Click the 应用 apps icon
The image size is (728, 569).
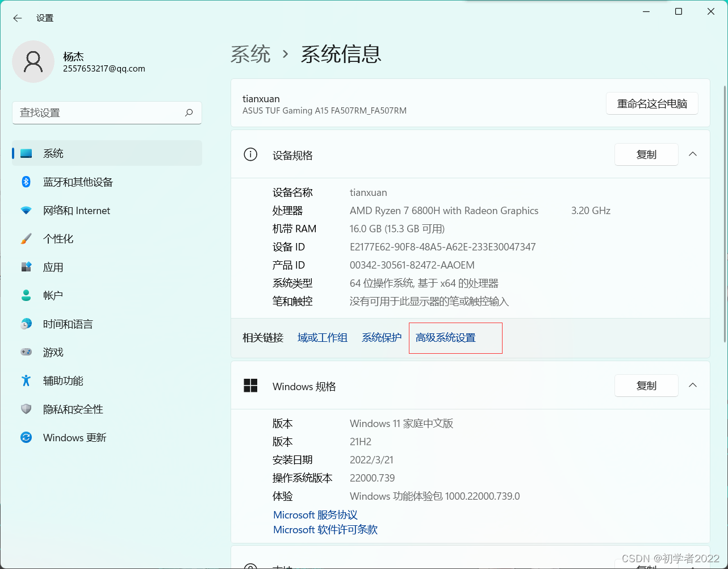(26, 267)
